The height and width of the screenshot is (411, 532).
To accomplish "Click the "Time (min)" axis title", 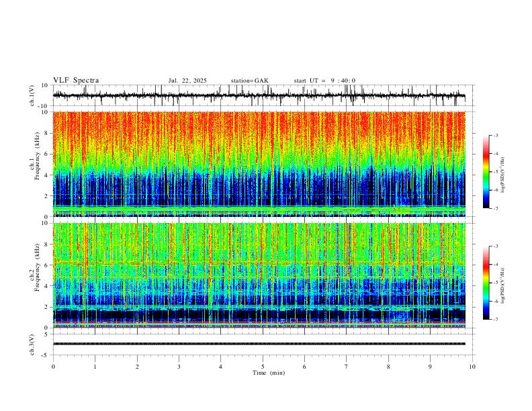I will (269, 373).
